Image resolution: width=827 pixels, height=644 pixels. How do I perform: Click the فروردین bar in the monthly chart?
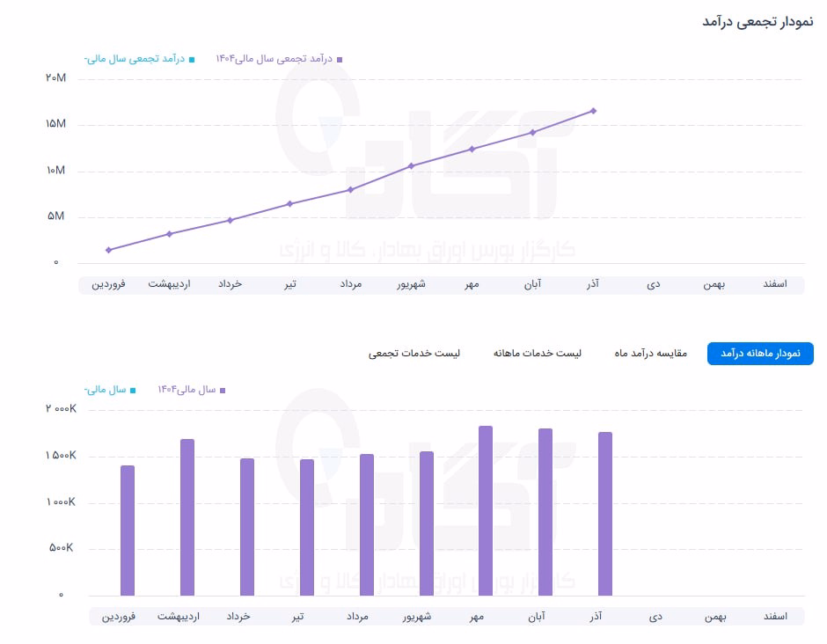[128, 531]
